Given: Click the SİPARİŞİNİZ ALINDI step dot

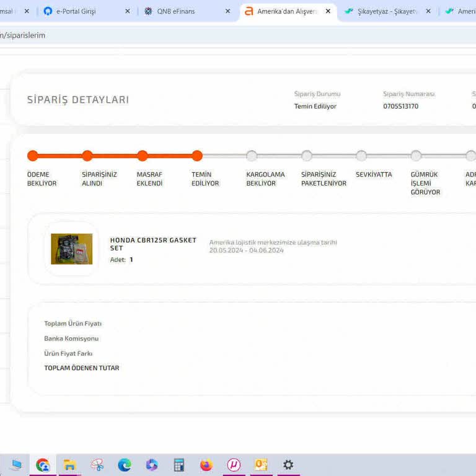Looking at the screenshot, I should coord(87,156).
